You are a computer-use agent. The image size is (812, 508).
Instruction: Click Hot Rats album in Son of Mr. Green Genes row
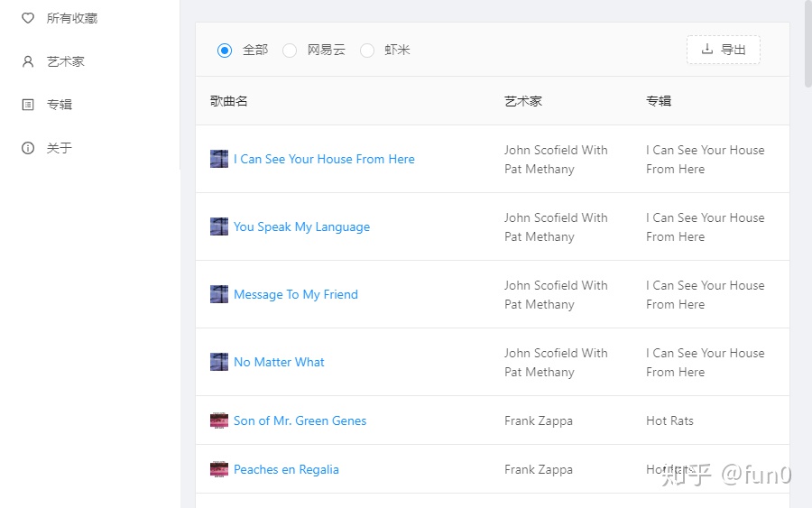669,420
